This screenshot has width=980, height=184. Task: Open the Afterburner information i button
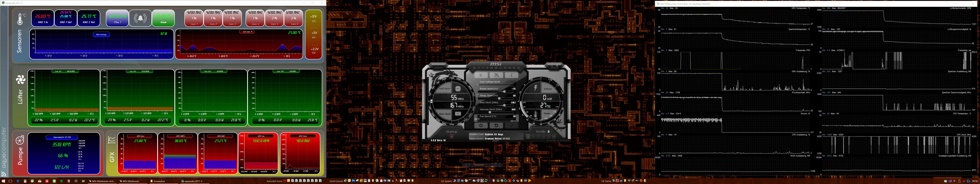click(x=512, y=75)
